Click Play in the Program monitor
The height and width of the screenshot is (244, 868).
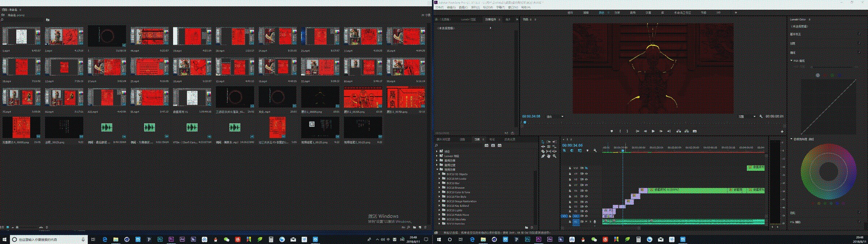click(653, 131)
